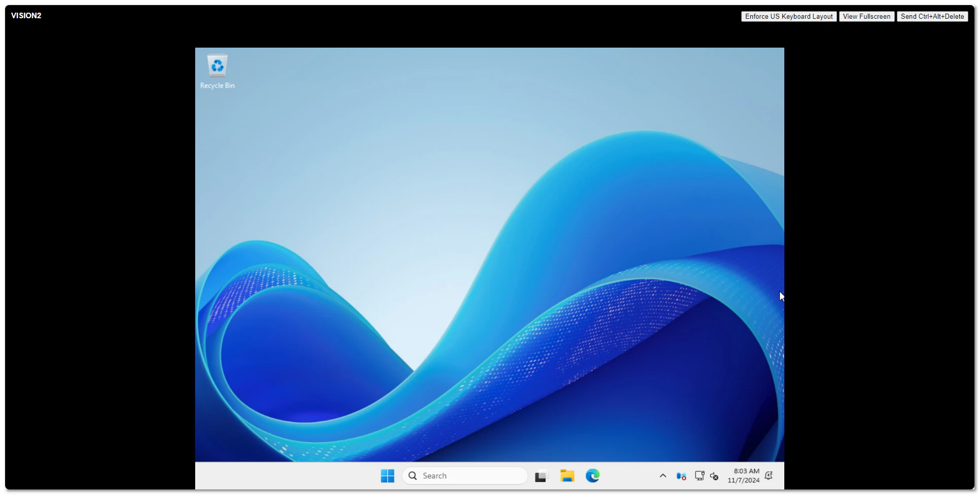This screenshot has height=495, width=980.
Task: Open the wired network status tray icon
Action: pos(699,476)
